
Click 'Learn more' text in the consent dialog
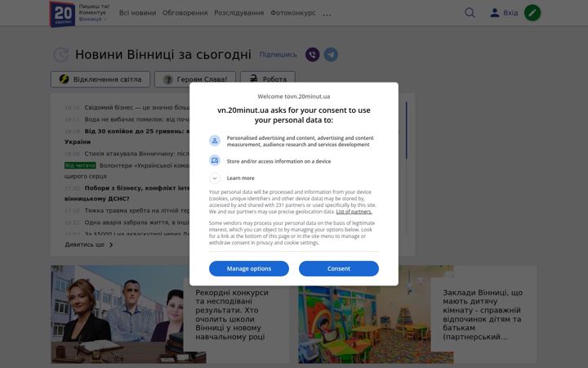[x=240, y=178]
